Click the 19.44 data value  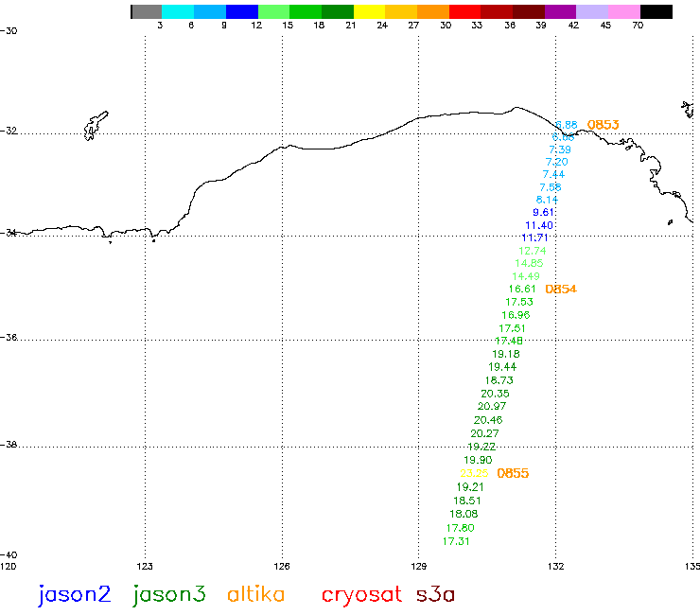tap(502, 367)
